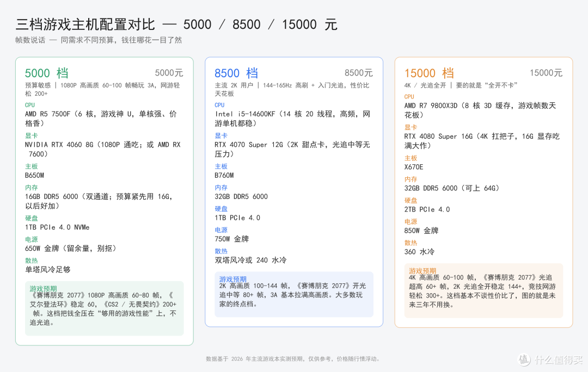Click 650W 金牌 power supply entry
The image size is (588, 372).
pyautogui.click(x=71, y=249)
